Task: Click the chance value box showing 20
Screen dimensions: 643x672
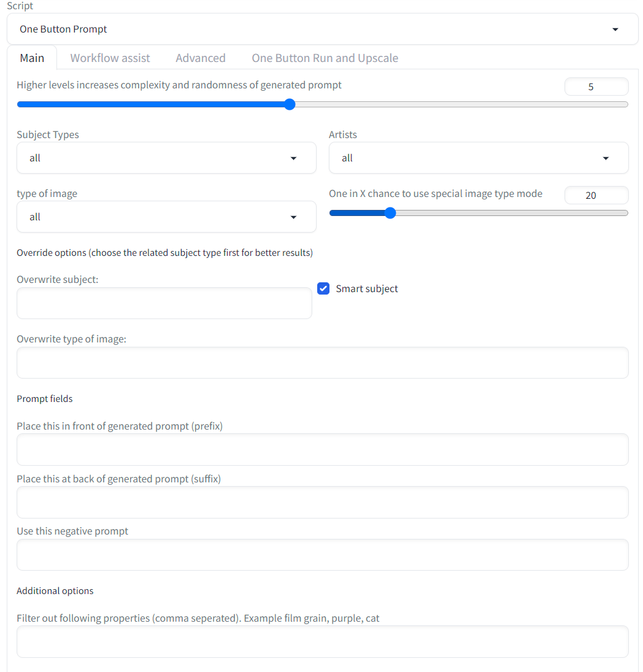Action: click(596, 195)
